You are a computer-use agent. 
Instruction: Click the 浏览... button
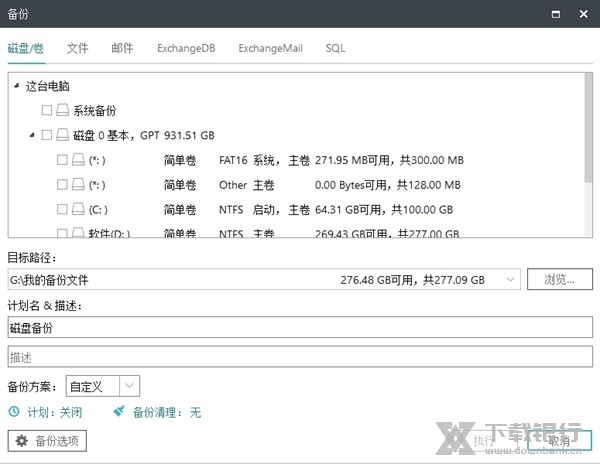560,280
